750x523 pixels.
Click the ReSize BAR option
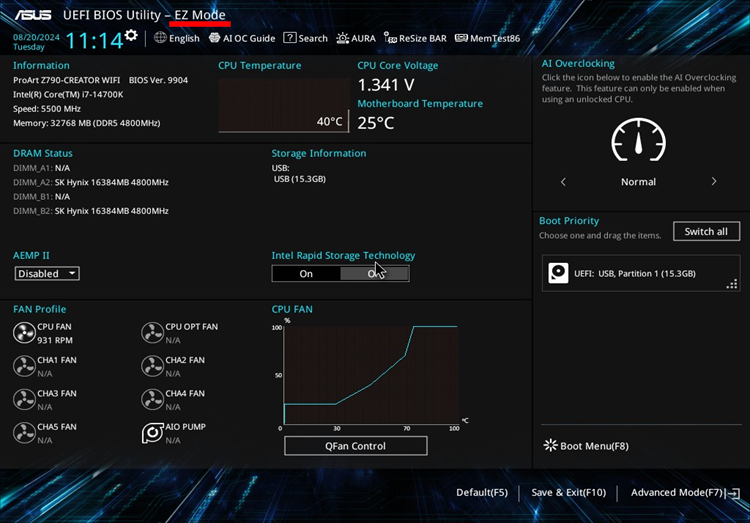click(415, 38)
